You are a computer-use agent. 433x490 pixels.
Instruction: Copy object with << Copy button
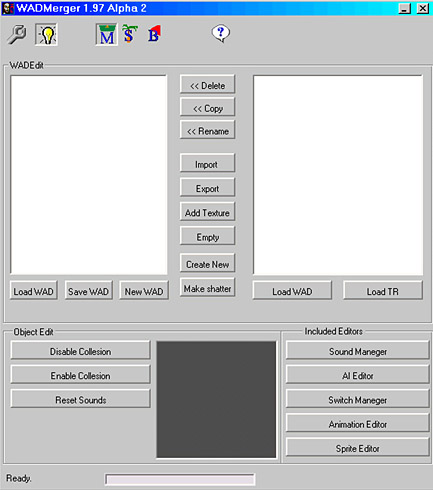tap(207, 108)
